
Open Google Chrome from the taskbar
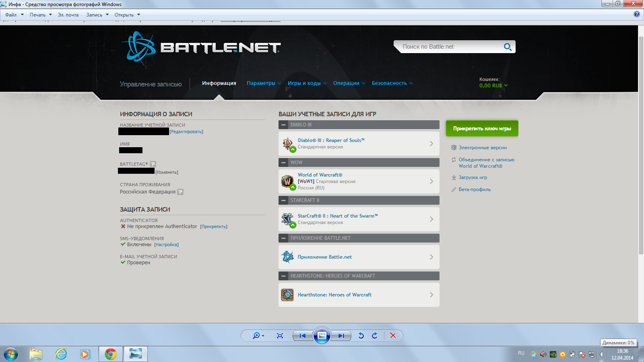tap(111, 354)
